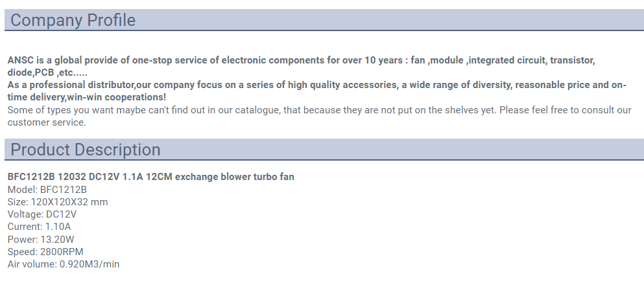This screenshot has width=644, height=294.
Task: Click the bold BFC1212B 12032 product title
Action: click(x=150, y=177)
